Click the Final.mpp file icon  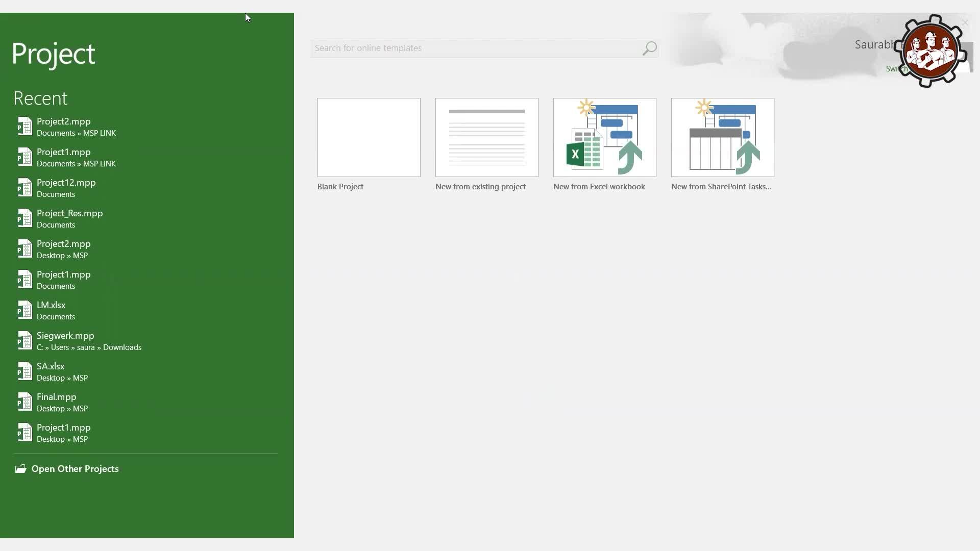tap(24, 402)
